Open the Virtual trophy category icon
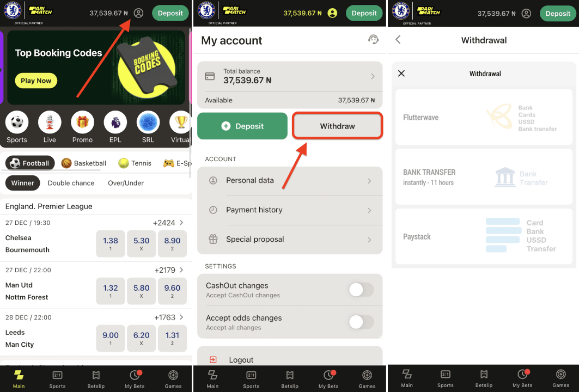 point(180,122)
